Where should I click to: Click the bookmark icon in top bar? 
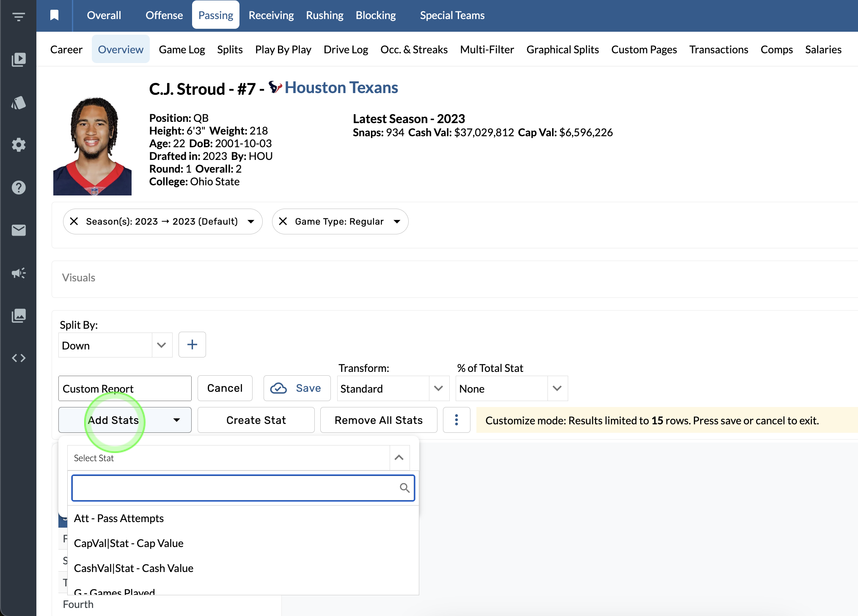click(54, 15)
